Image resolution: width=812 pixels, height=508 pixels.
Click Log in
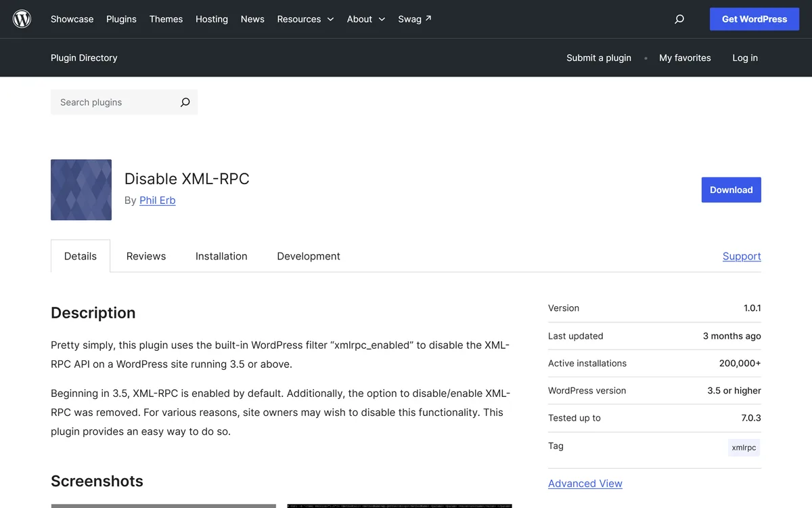pos(745,58)
